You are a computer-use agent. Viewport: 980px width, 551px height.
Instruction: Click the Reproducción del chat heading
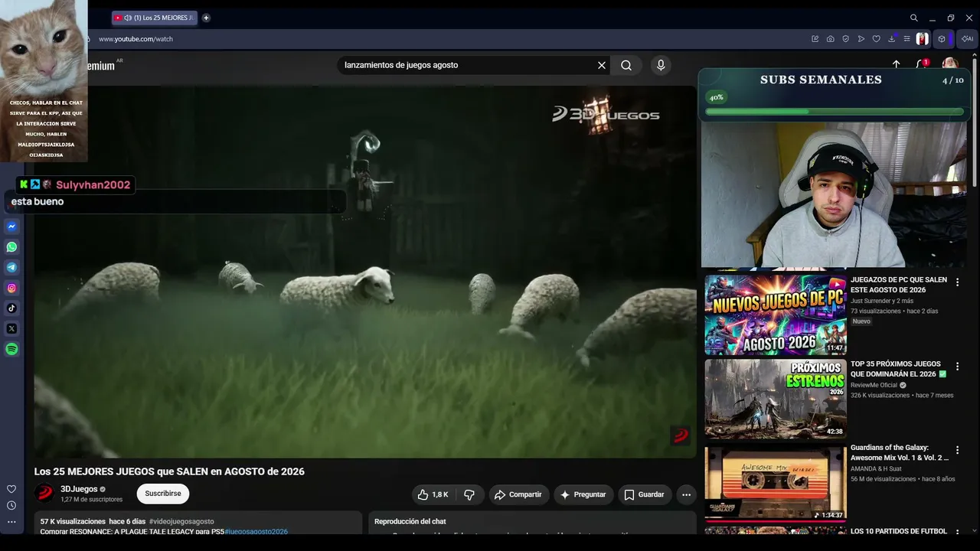(x=410, y=521)
